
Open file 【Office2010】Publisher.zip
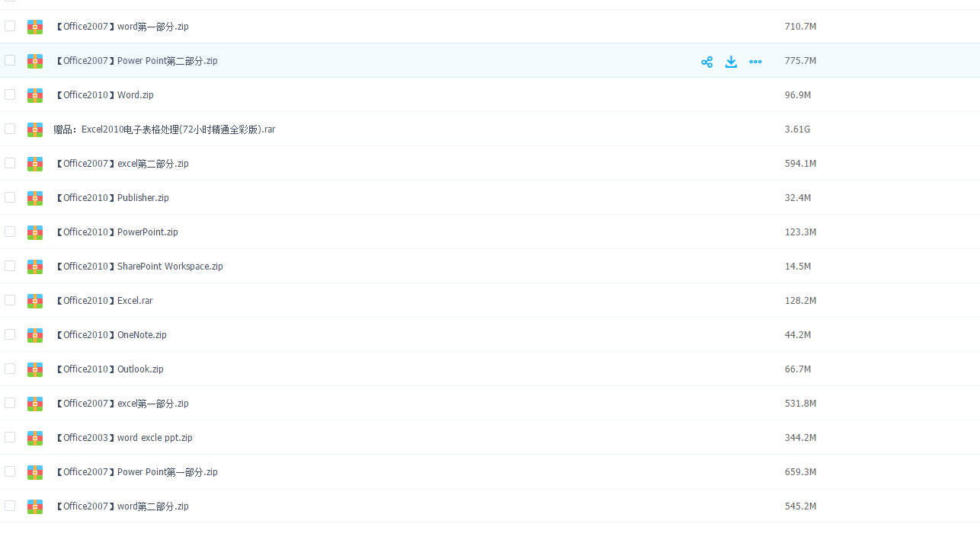pyautogui.click(x=111, y=198)
